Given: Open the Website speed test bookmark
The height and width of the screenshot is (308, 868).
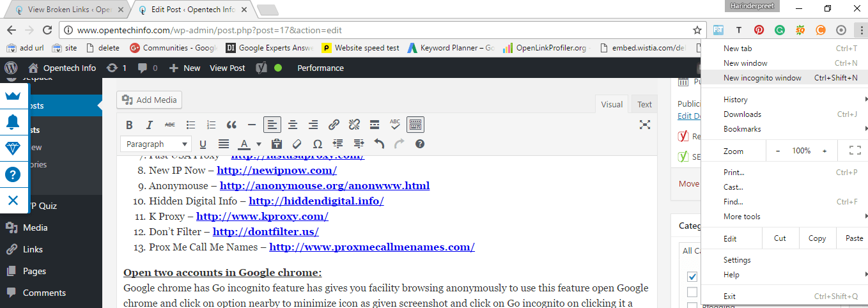Looking at the screenshot, I should 360,48.
